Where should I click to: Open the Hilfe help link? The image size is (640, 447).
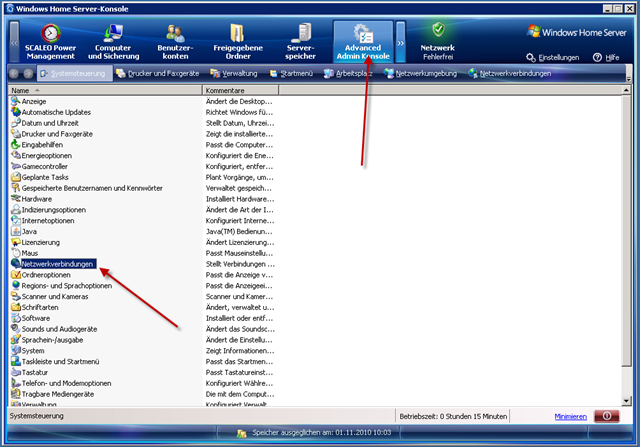[606, 58]
